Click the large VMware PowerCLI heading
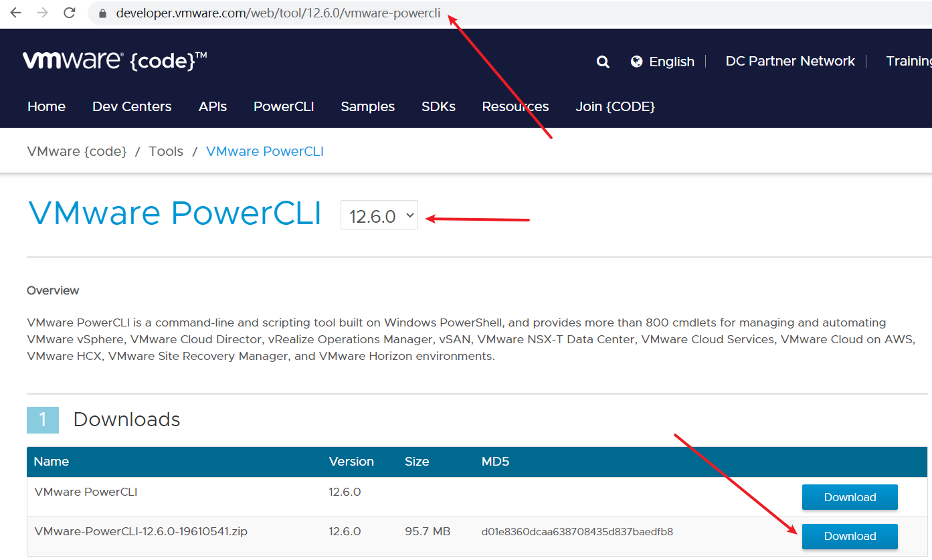This screenshot has height=560, width=932. [175, 213]
